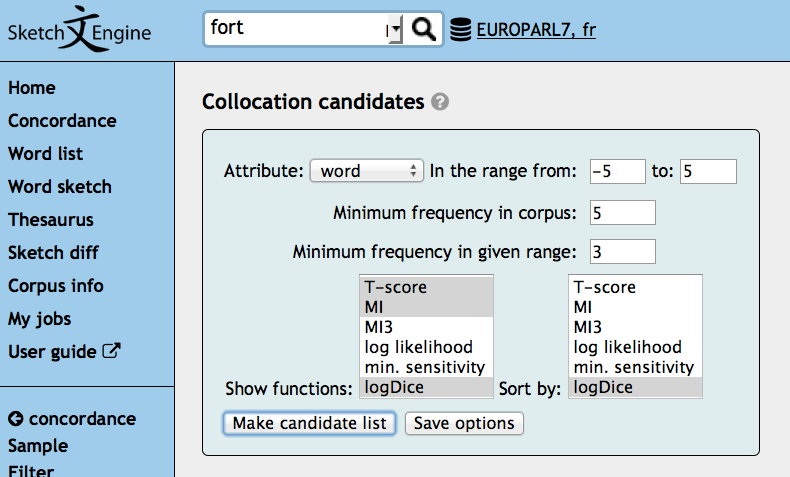Screen dimensions: 790x477
Task: Click Make candidate list button
Action: 309,423
